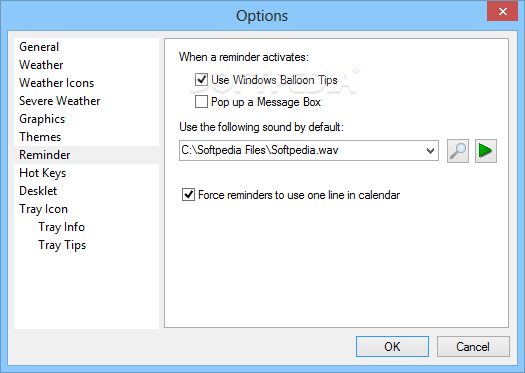Screen dimensions: 525x373
Task: Click the magnifier browse sound file icon
Action: coord(458,151)
